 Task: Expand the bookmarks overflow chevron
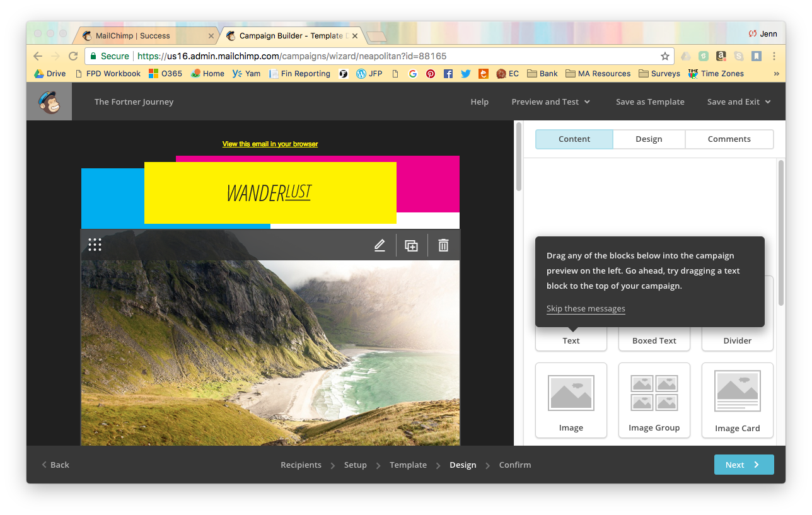click(x=777, y=74)
